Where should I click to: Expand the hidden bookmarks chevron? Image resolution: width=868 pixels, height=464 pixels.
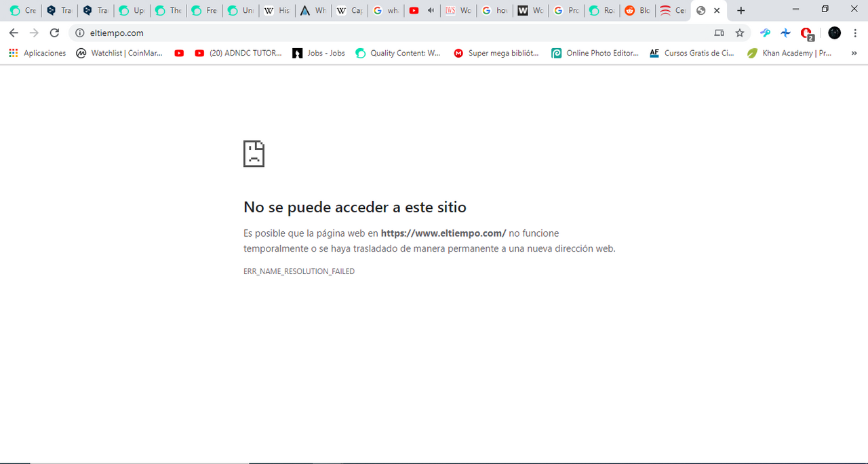854,53
